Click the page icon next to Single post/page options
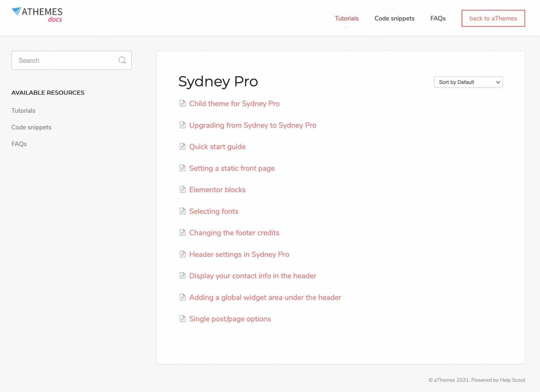The image size is (540, 392). (183, 318)
